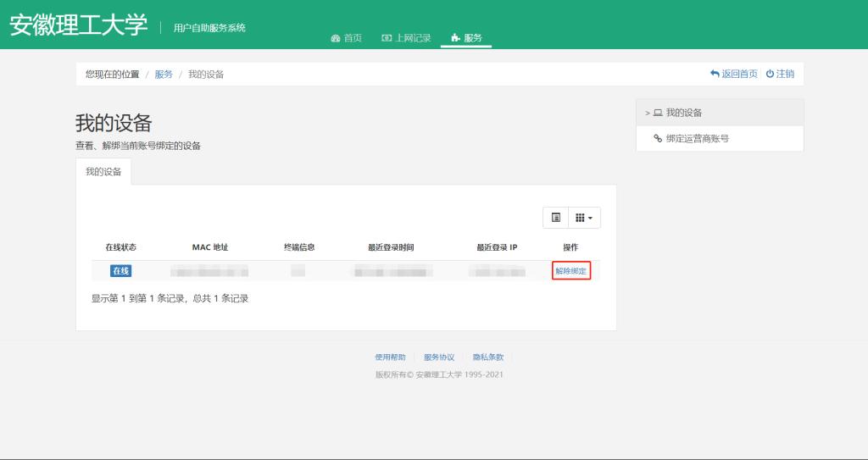Click the MAC 地址 column header

pyautogui.click(x=210, y=247)
